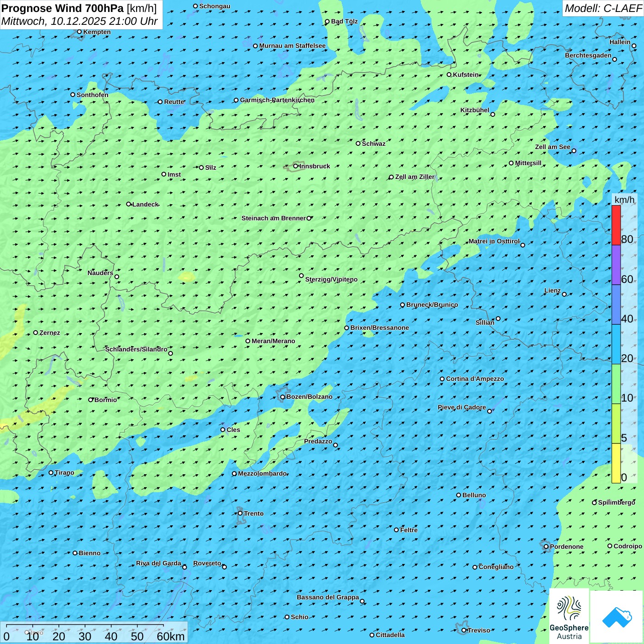Click the Murnau am Staffelsee label
Screen dimensions: 644x644
pos(293,46)
